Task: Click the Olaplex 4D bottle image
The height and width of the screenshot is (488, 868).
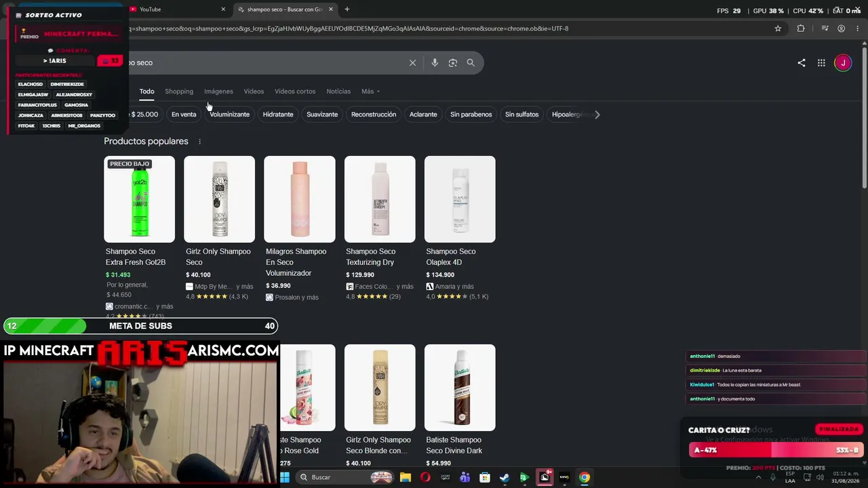Action: coord(460,199)
